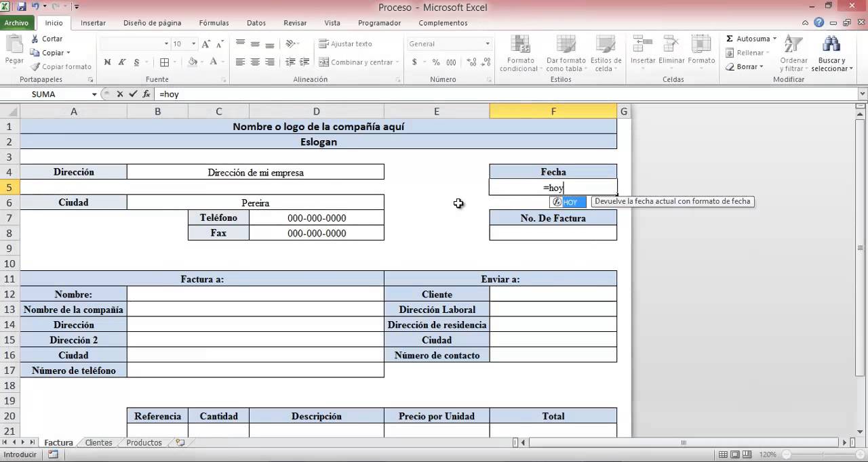Click the fill color bucket icon
This screenshot has height=462, width=868.
click(x=193, y=62)
